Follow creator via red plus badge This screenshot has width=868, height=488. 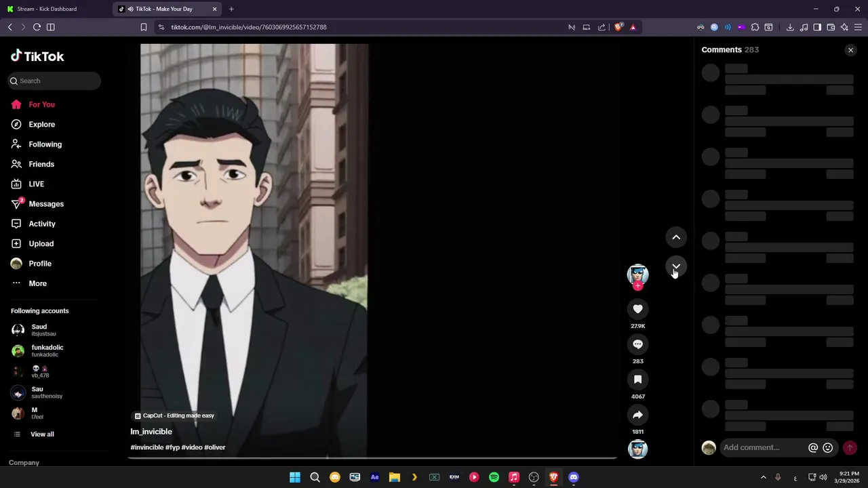tap(637, 286)
